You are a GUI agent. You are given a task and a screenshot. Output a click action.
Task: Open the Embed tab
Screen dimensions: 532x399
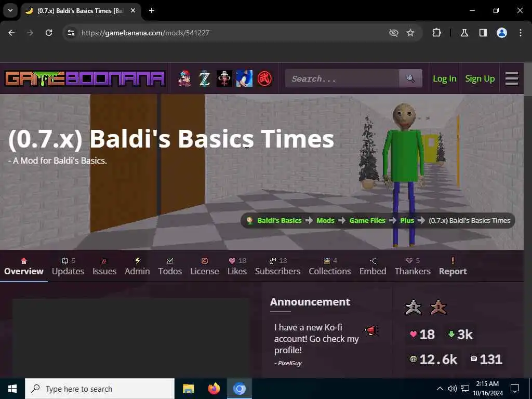tap(373, 267)
